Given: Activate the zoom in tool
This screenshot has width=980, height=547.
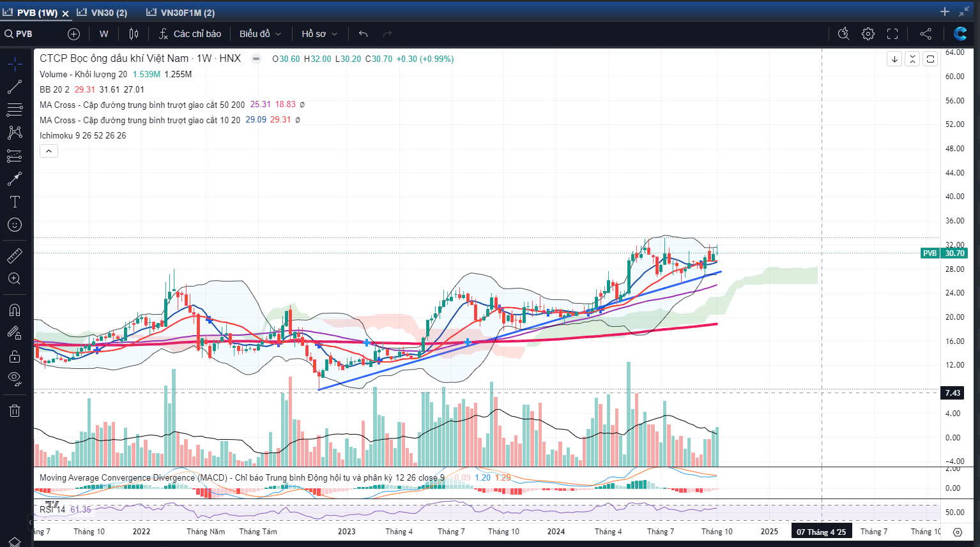Looking at the screenshot, I should point(15,279).
